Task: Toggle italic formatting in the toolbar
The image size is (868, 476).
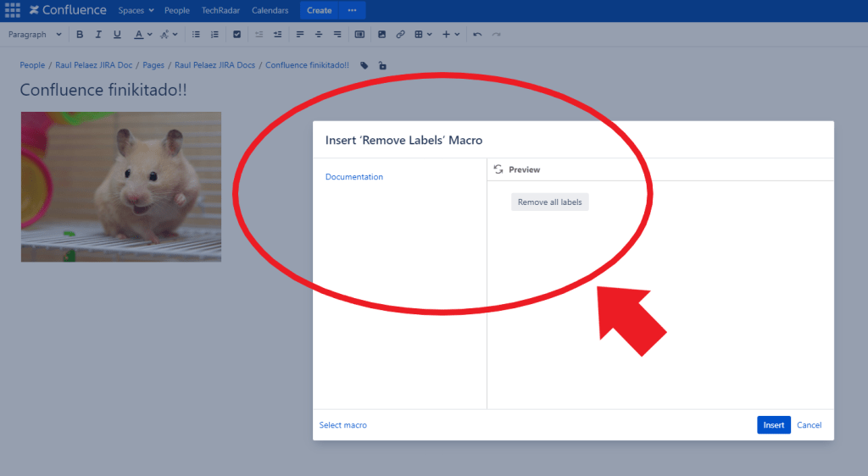Action: [x=98, y=35]
